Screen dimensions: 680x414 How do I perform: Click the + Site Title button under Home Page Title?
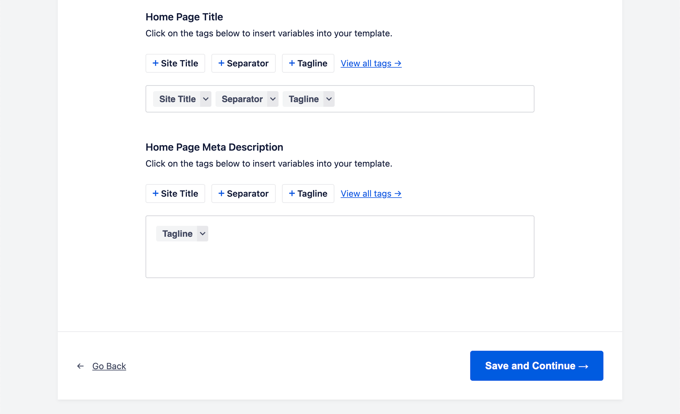[175, 63]
